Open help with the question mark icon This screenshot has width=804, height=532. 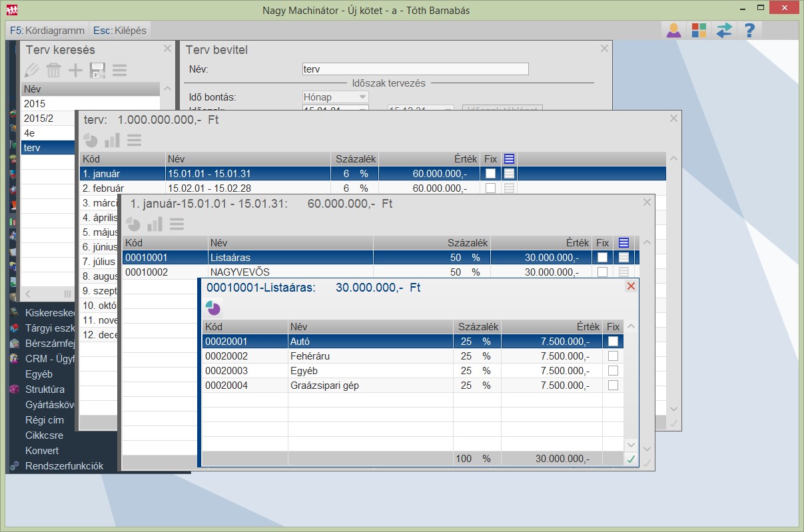tap(749, 31)
